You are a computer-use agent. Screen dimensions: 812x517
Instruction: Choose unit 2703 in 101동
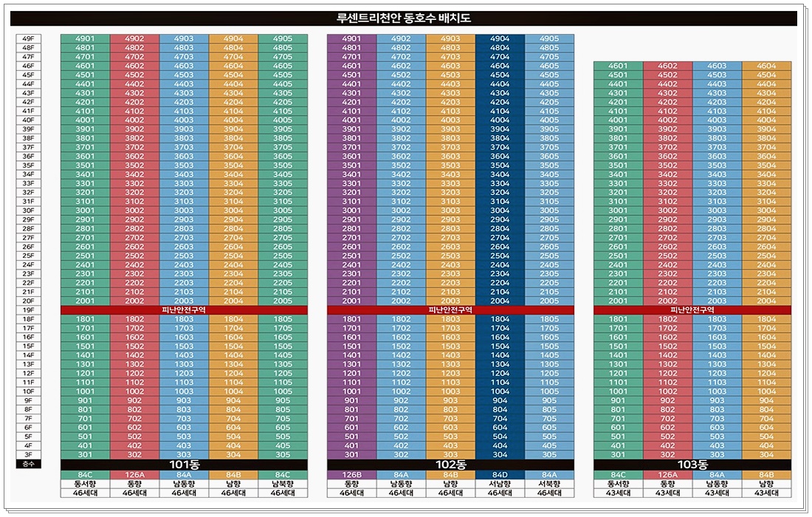184,238
